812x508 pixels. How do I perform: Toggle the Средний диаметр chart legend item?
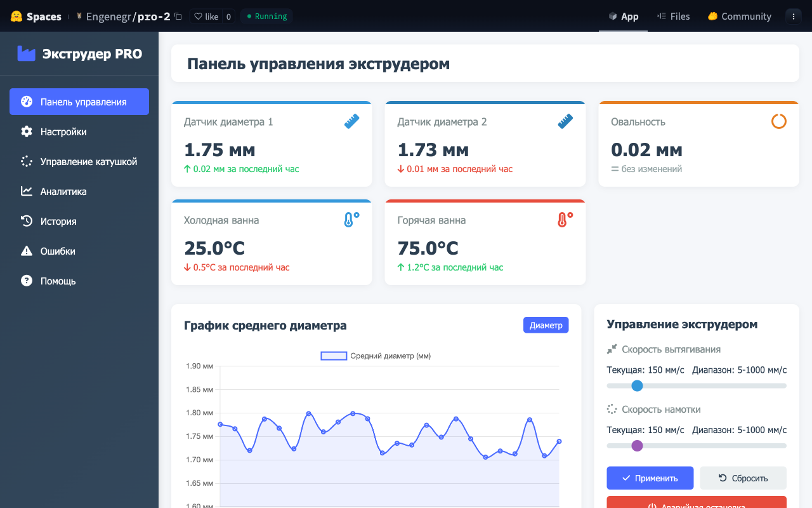(376, 356)
